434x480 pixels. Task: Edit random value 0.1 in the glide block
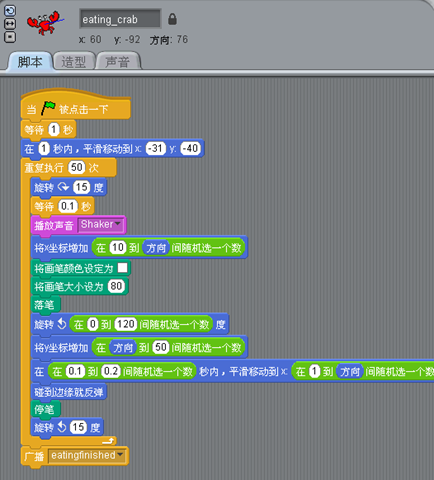[x=75, y=371]
